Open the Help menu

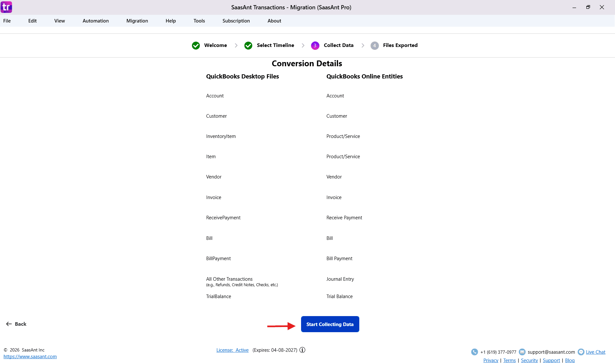pos(171,21)
